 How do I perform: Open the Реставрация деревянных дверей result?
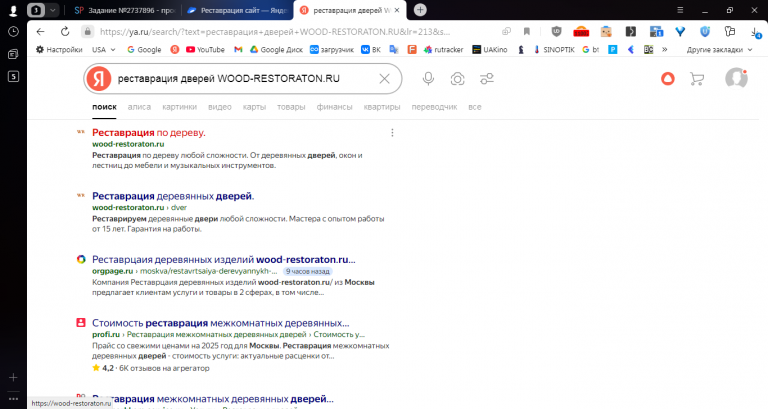[x=173, y=196]
